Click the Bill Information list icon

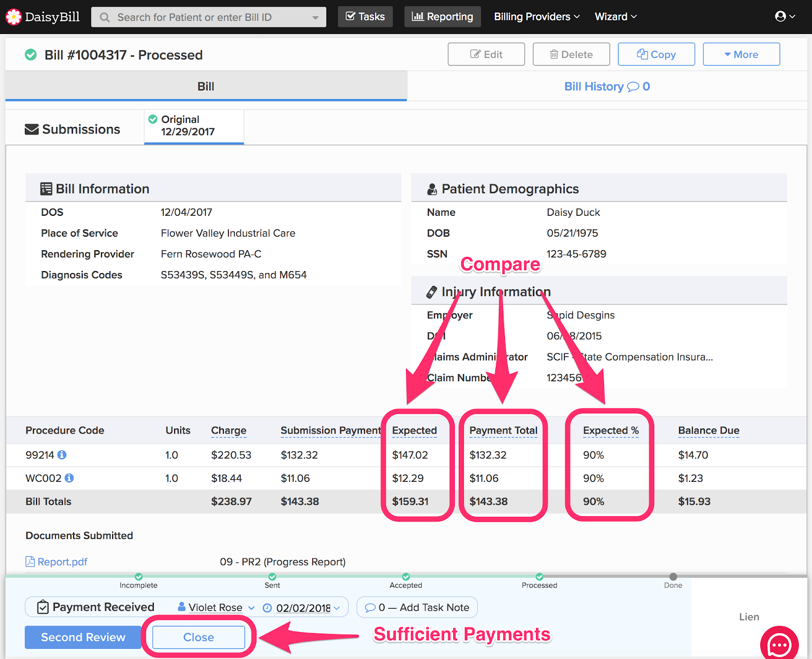point(46,189)
